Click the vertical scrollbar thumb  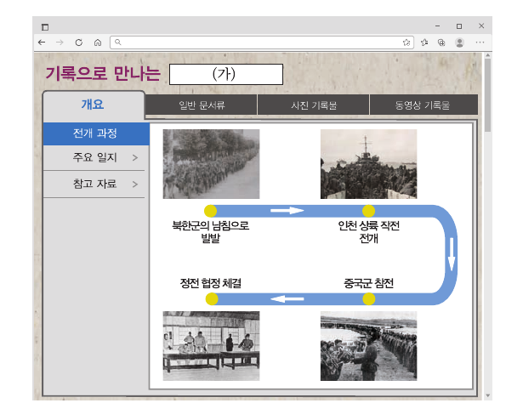[x=487, y=95]
